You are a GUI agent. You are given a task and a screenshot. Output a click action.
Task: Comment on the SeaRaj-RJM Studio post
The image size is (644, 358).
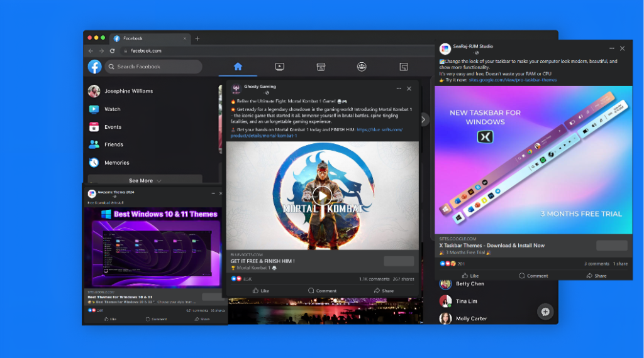tap(533, 276)
